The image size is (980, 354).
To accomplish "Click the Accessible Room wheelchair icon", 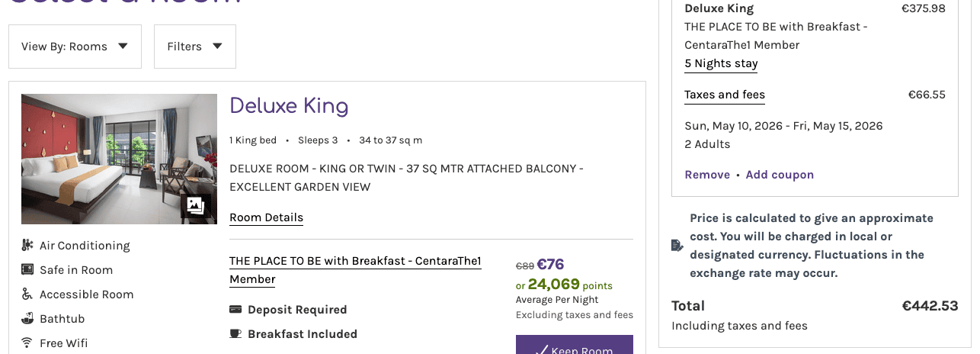I will (27, 294).
